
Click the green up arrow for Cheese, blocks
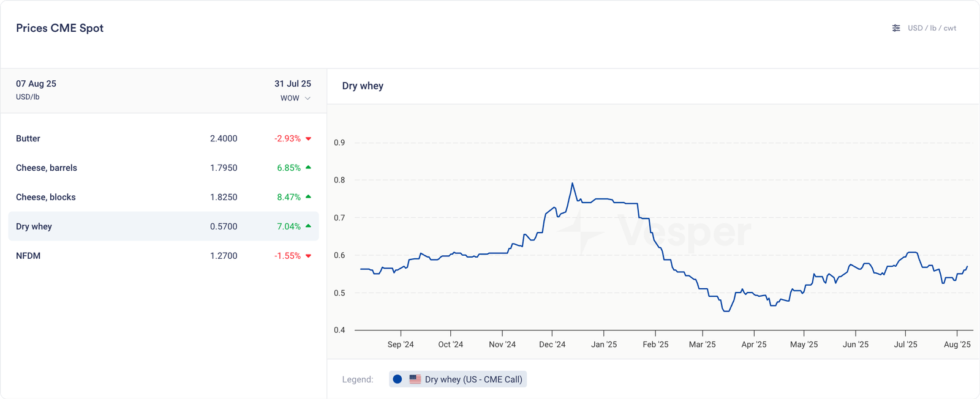click(x=309, y=197)
